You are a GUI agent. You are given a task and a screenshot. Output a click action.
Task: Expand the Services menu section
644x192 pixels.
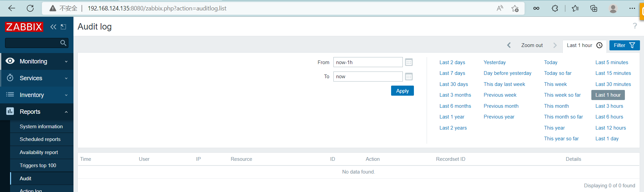[x=37, y=78]
